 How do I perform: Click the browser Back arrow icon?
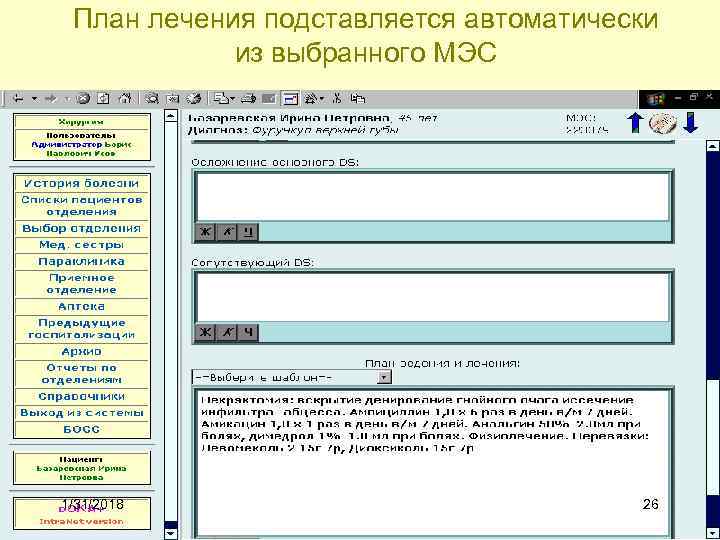point(18,99)
